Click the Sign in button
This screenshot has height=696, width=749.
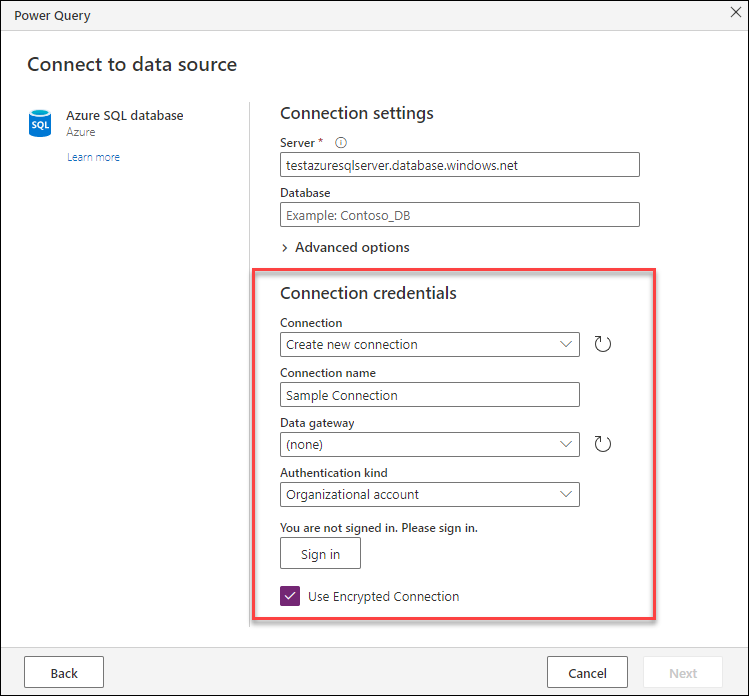[320, 554]
